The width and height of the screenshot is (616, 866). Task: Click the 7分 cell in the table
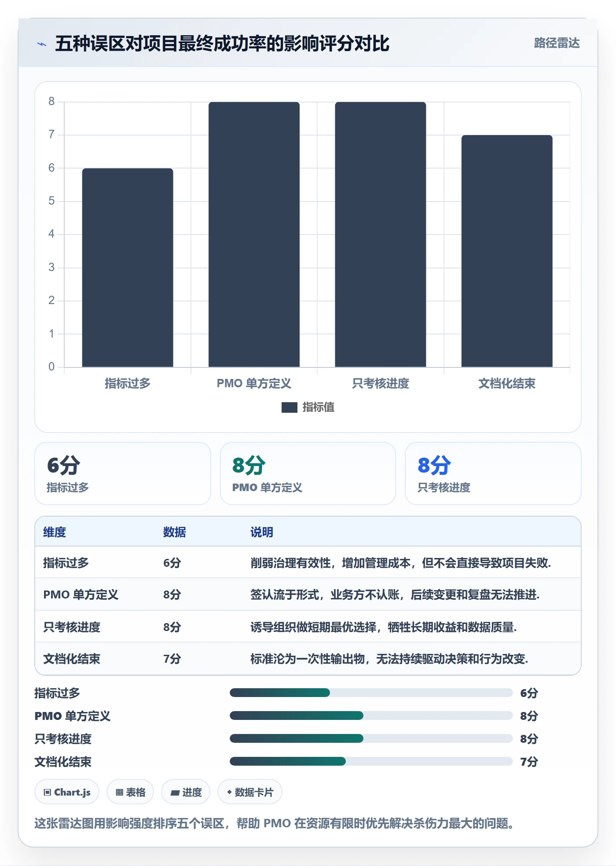coord(172,659)
